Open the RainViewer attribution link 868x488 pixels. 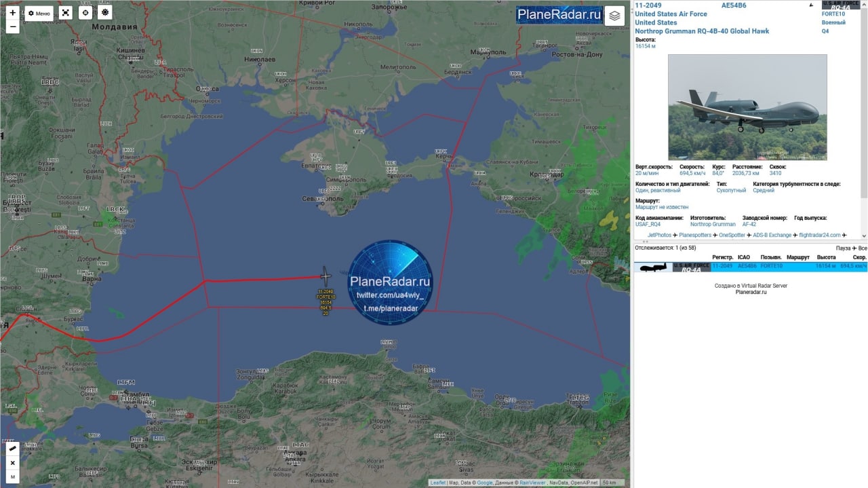tap(532, 483)
